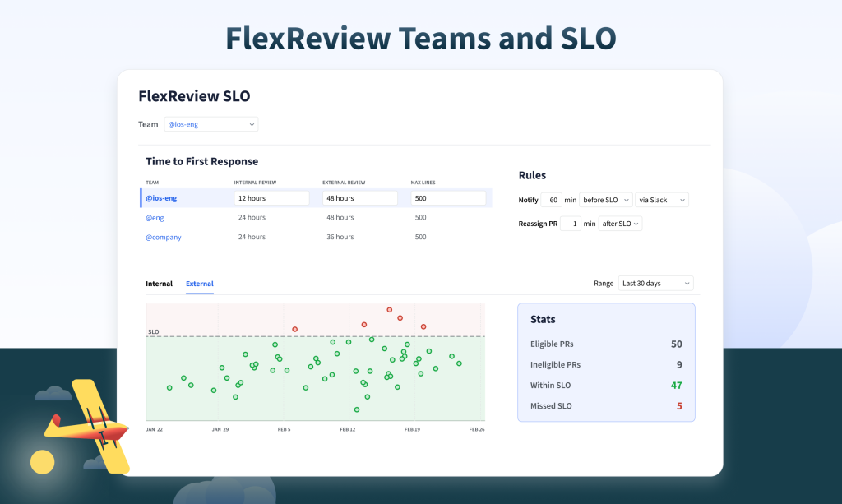Open the 'via Slack' channel dropdown
Viewport: 842px width, 504px height.
click(661, 200)
